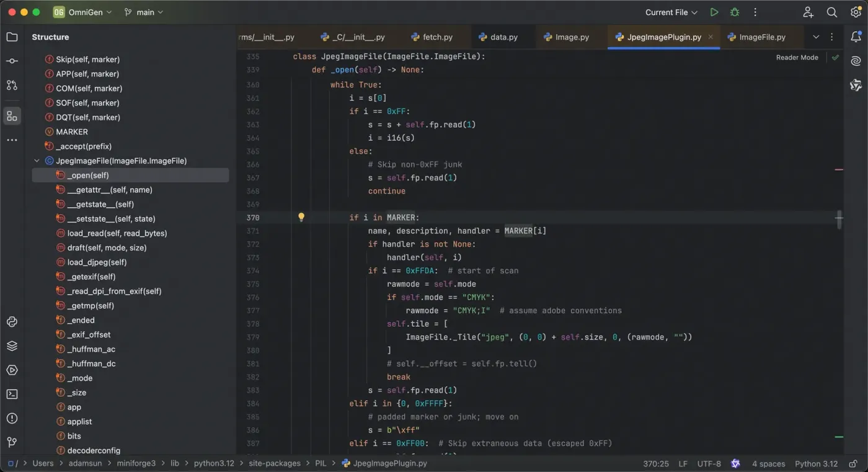Run the current file
This screenshot has height=472, width=868.
[714, 12]
